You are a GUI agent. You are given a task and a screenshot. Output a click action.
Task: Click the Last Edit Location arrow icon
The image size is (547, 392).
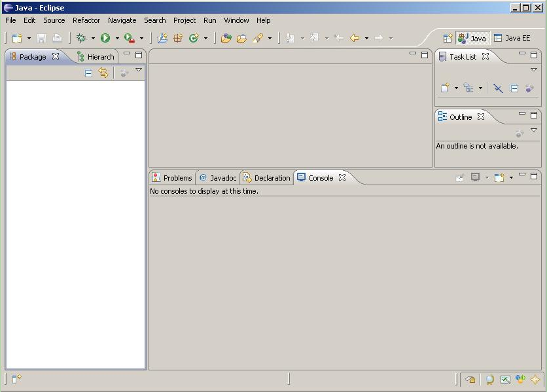click(339, 38)
